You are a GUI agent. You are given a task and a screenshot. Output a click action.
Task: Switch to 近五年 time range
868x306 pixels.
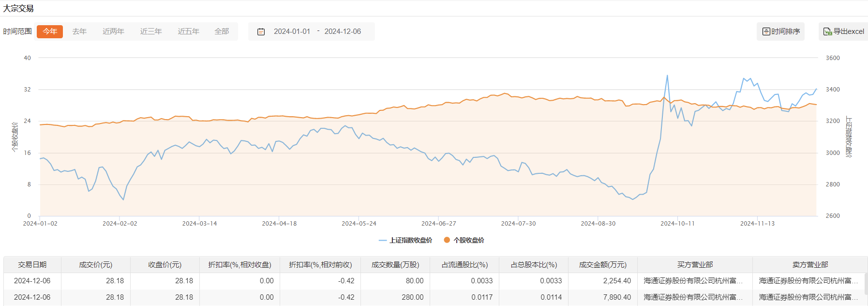pyautogui.click(x=188, y=31)
